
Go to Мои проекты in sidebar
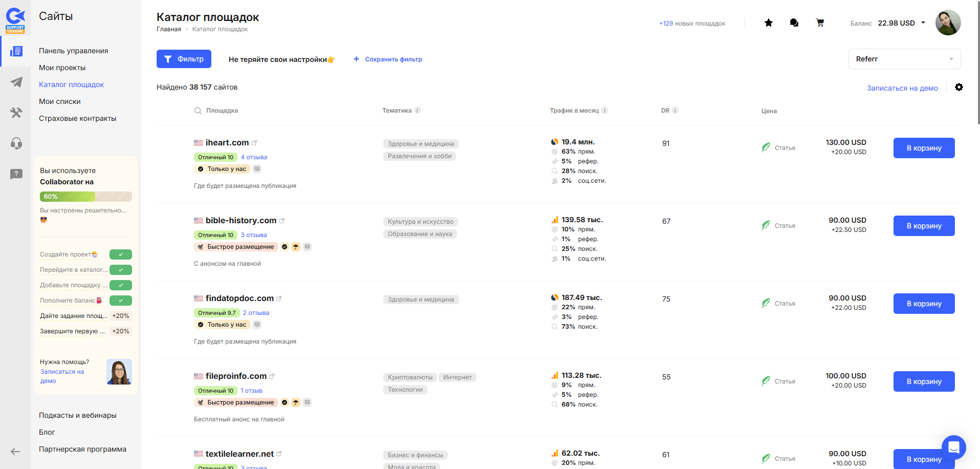[62, 68]
